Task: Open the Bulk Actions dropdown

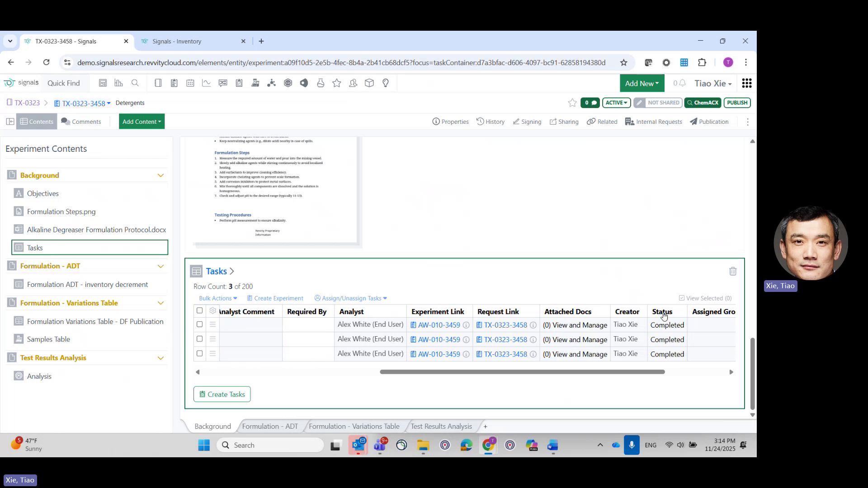Action: pos(217,298)
